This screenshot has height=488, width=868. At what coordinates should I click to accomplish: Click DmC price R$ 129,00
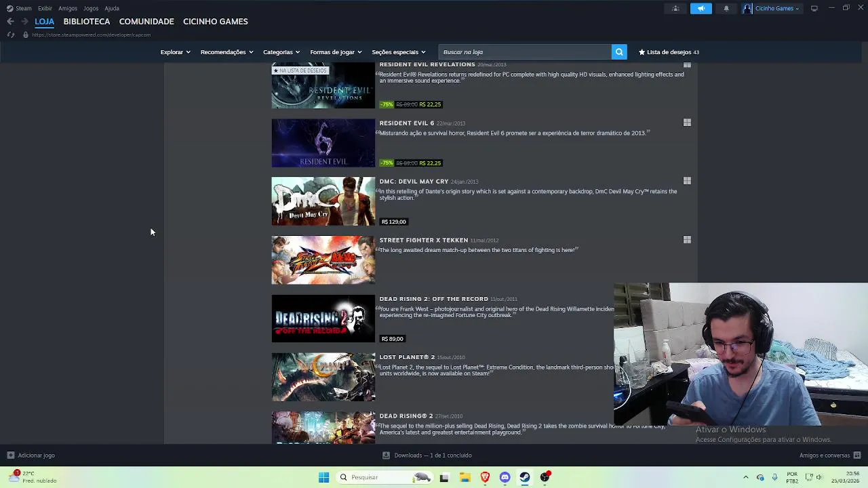[394, 222]
